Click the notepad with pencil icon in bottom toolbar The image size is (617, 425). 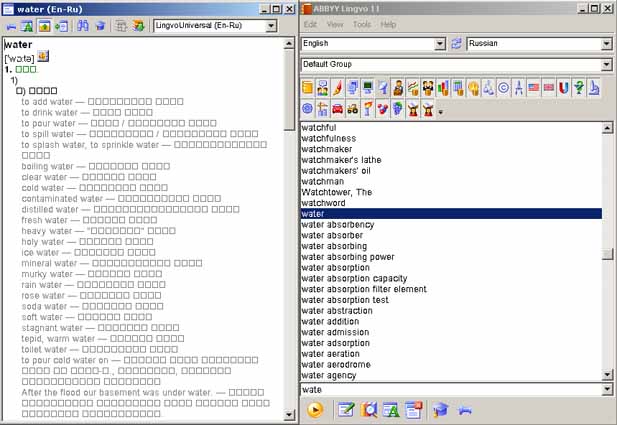pyautogui.click(x=346, y=410)
